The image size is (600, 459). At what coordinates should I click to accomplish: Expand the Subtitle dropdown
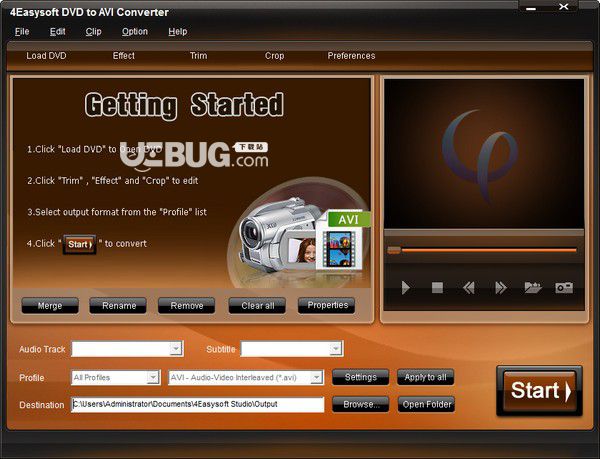pyautogui.click(x=335, y=348)
